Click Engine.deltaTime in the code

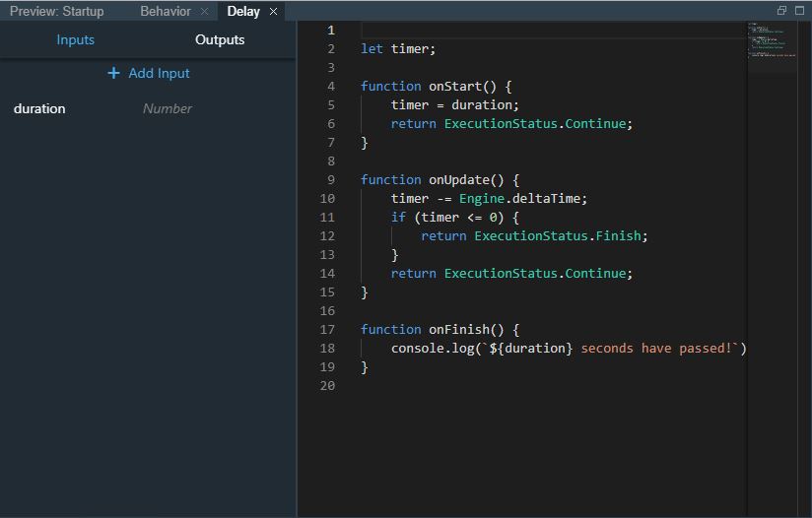click(x=522, y=199)
